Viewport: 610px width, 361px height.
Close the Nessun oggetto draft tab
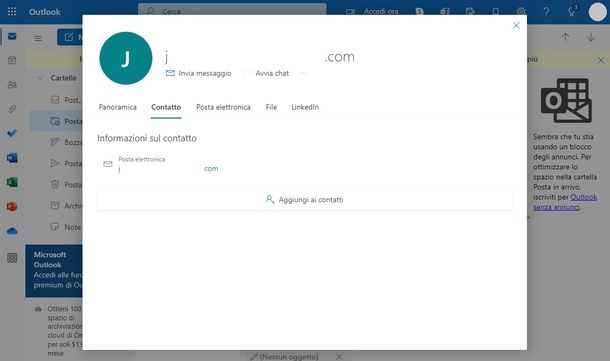point(339,356)
